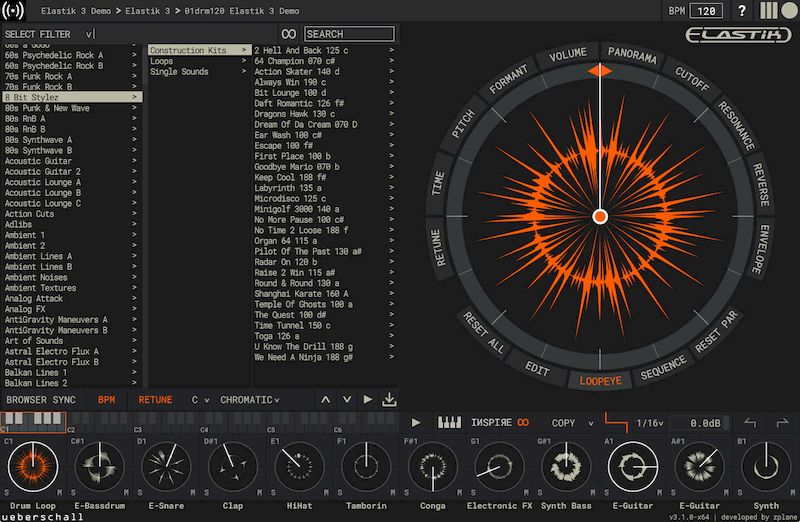
Task: Toggle the BPM sync button
Action: pyautogui.click(x=106, y=400)
